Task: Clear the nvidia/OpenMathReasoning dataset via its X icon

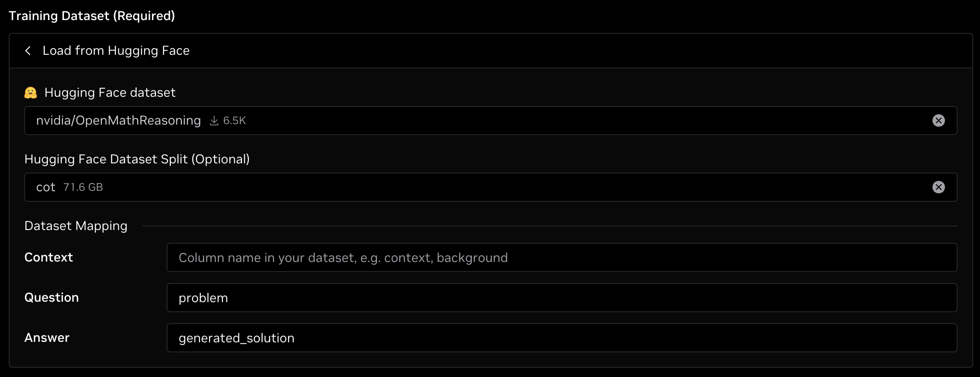Action: [939, 120]
